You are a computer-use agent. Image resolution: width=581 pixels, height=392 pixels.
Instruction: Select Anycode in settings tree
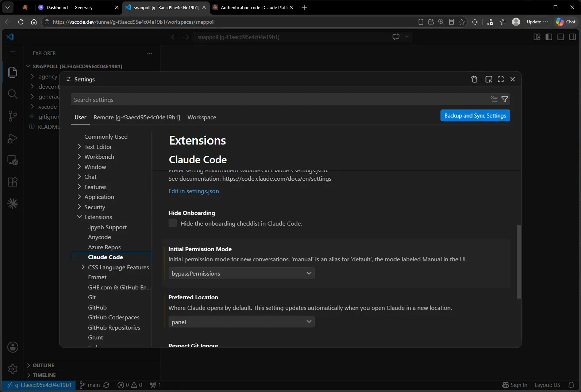(x=99, y=237)
